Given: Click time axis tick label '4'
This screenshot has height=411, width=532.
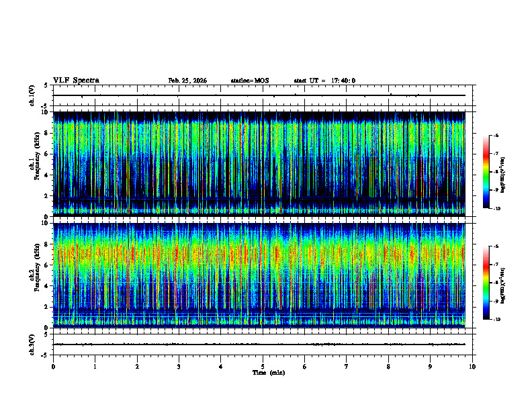Looking at the screenshot, I should (221, 367).
